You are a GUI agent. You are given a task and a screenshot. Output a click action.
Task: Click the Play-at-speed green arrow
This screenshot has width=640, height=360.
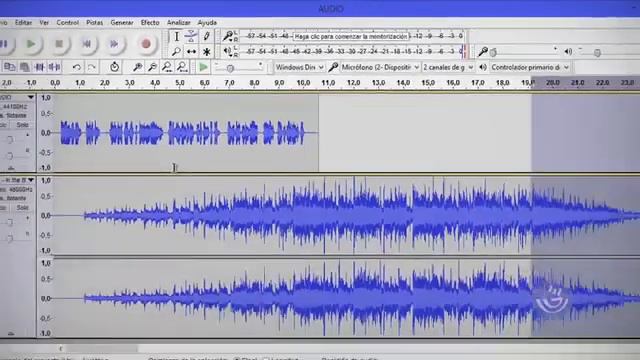pyautogui.click(x=203, y=67)
